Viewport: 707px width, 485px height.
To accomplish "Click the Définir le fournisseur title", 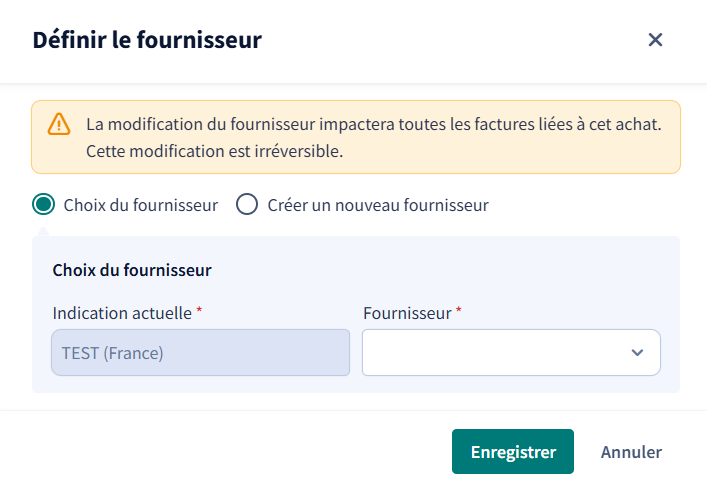I will coord(147,40).
